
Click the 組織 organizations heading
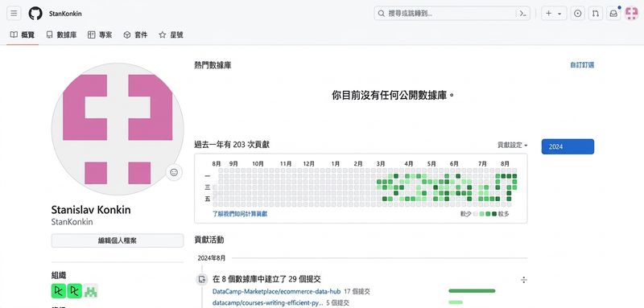pos(59,275)
